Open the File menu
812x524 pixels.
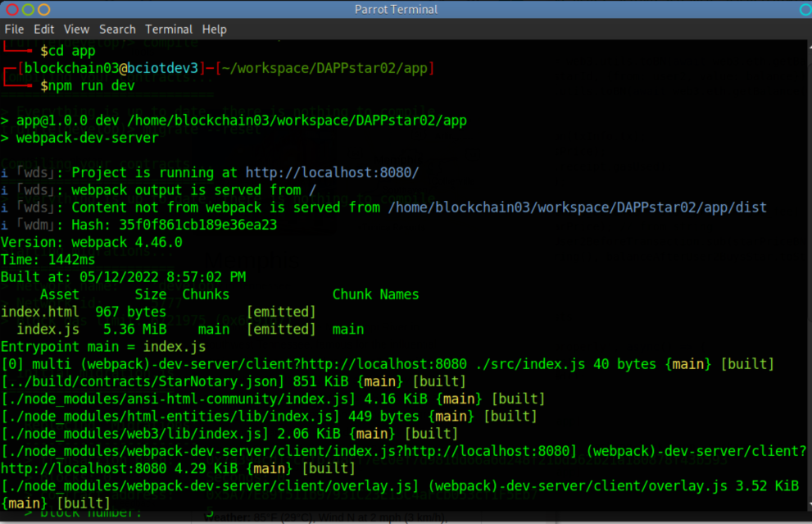pos(15,29)
